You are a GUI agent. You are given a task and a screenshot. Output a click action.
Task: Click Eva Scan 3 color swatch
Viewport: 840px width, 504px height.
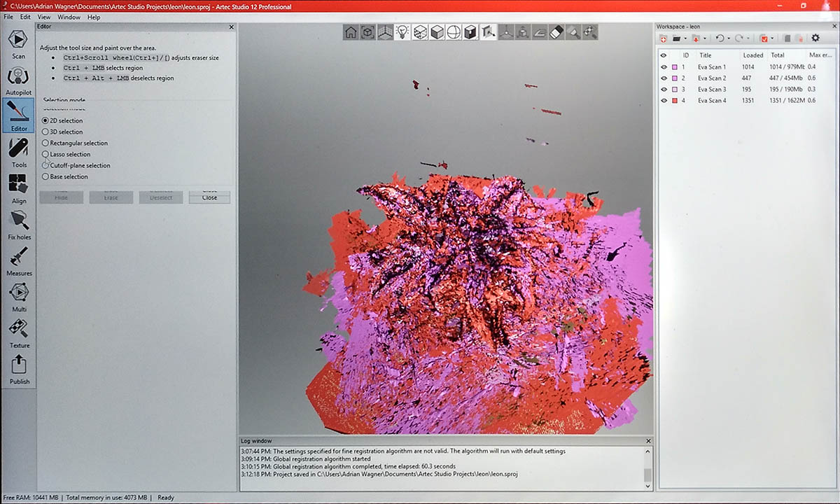point(675,90)
